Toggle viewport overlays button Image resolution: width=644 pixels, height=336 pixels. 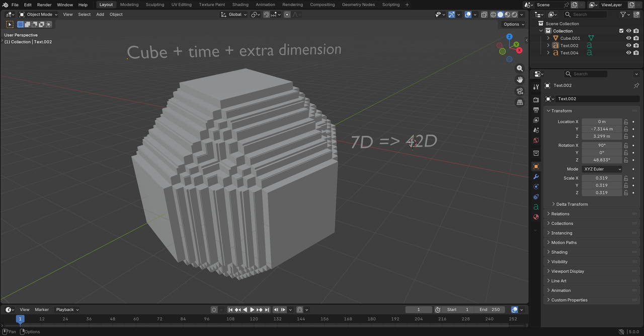tap(468, 15)
